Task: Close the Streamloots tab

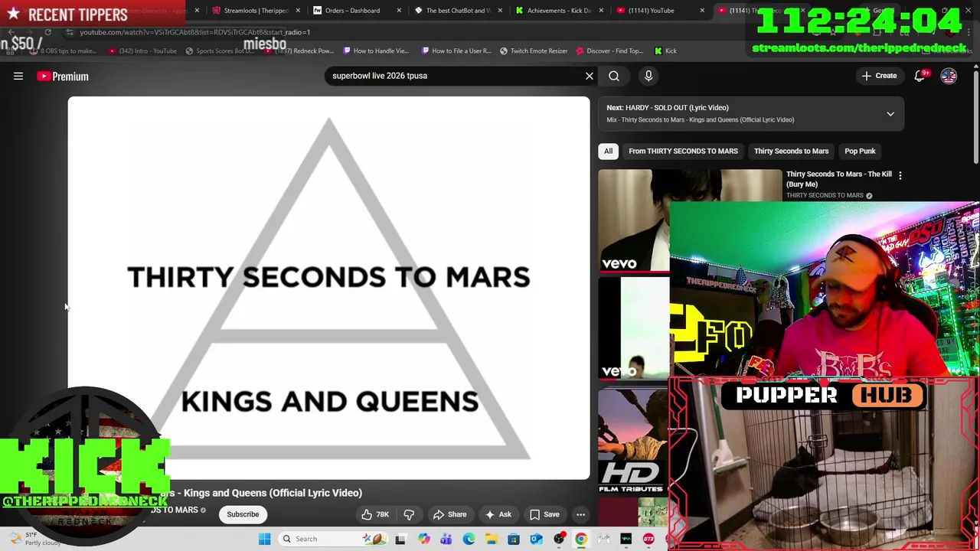Action: (298, 11)
